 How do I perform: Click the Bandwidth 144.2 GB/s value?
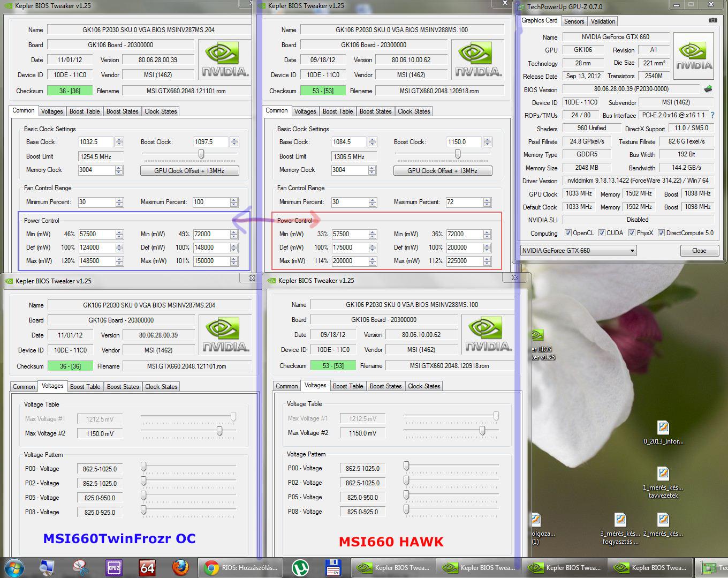[x=686, y=168]
